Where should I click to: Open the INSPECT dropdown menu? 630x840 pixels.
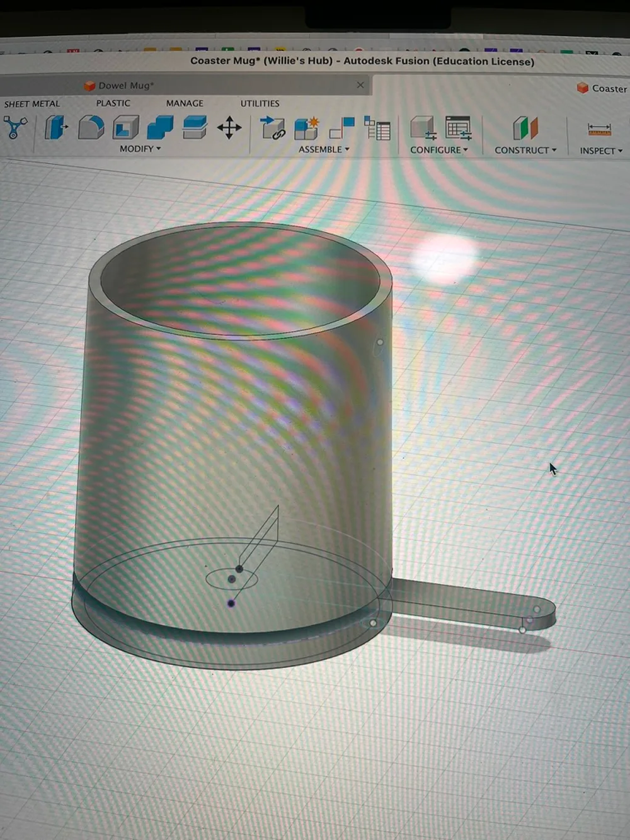click(x=601, y=151)
